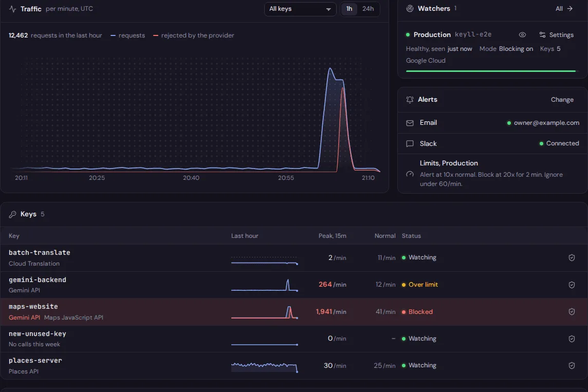588x392 pixels.
Task: Click the Last hour column header
Action: (x=245, y=236)
